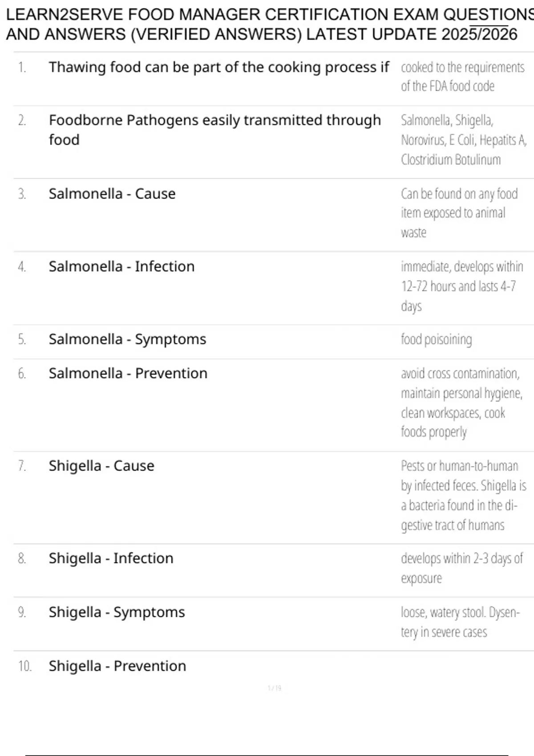Select the 'Shigella - Cause' term

(101, 466)
